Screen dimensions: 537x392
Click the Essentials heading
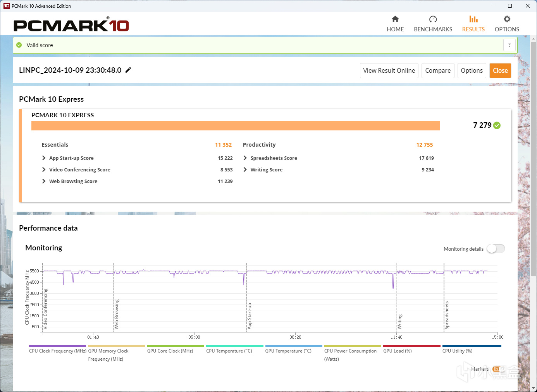pos(55,145)
